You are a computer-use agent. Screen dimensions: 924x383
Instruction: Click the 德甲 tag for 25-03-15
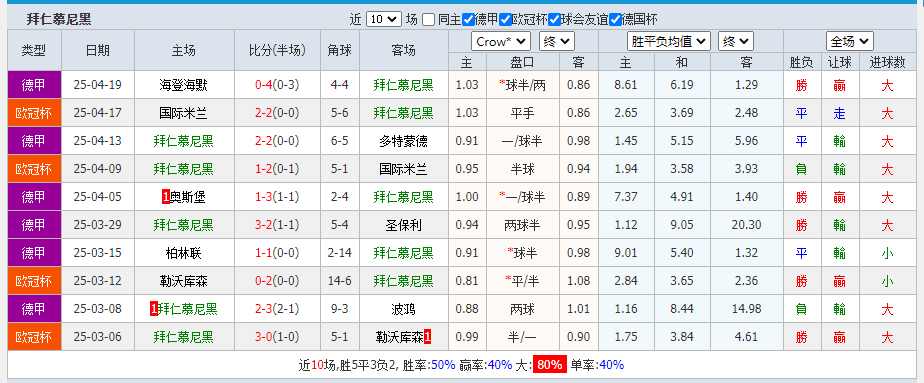tap(34, 253)
